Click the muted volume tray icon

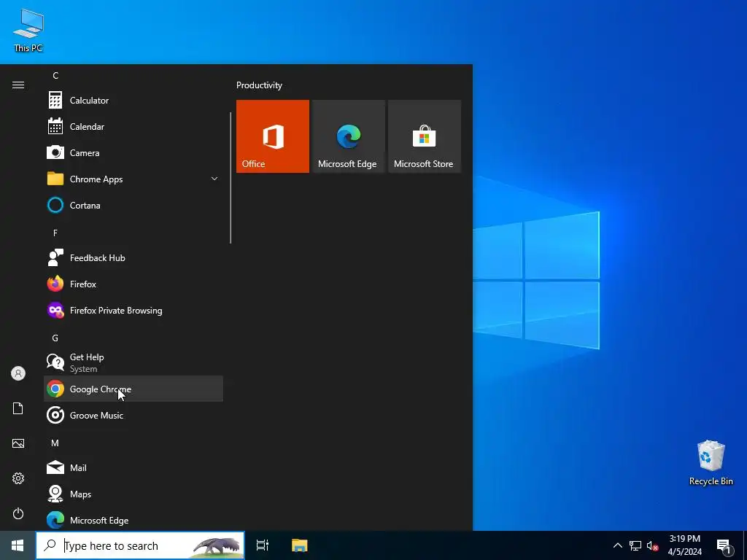tap(652, 545)
